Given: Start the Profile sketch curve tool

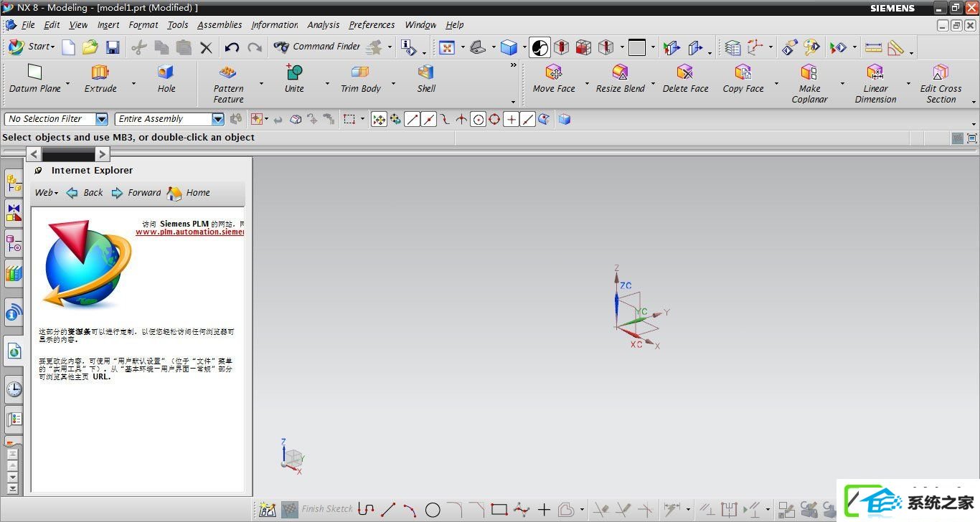Looking at the screenshot, I should tap(366, 510).
